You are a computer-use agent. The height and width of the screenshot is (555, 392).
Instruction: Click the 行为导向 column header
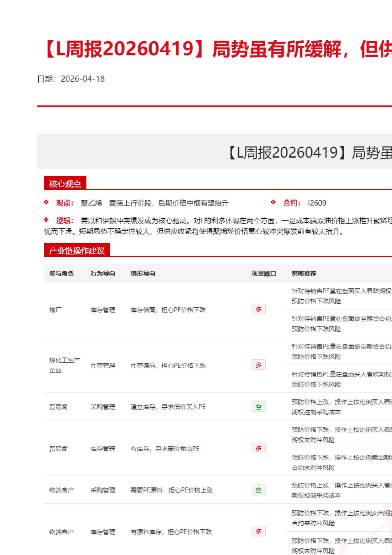point(103,273)
